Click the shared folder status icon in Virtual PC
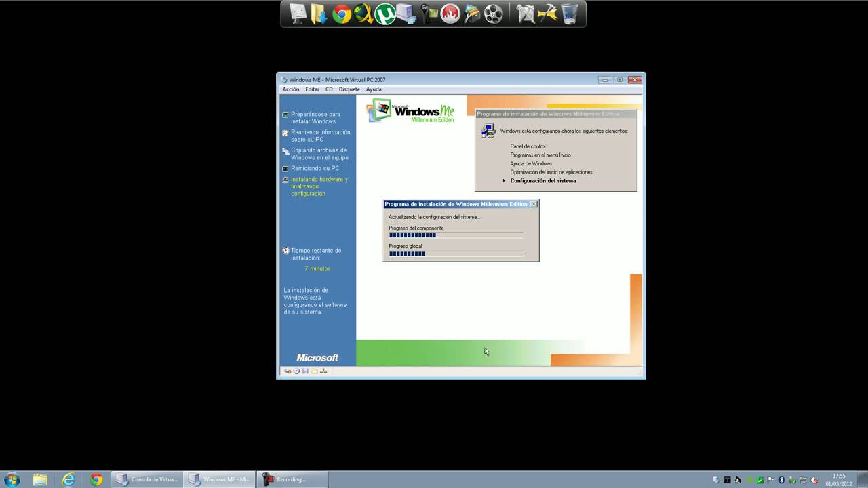The image size is (868, 488). [314, 371]
